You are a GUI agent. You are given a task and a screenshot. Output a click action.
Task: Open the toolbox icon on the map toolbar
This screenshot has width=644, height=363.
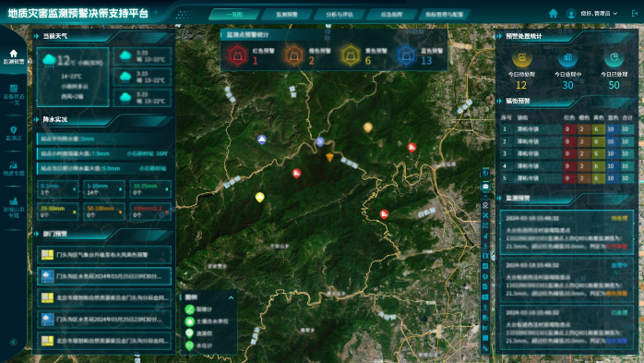(485, 187)
